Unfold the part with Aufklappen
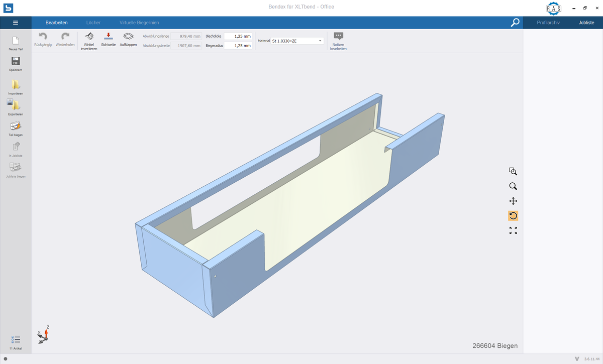Image resolution: width=603 pixels, height=364 pixels. (128, 37)
